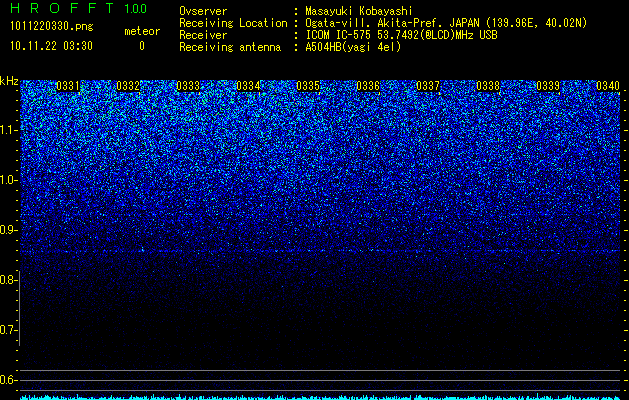Screen dimensions: 629x400
Task: Click the 0334 time marker
Action: coord(248,86)
